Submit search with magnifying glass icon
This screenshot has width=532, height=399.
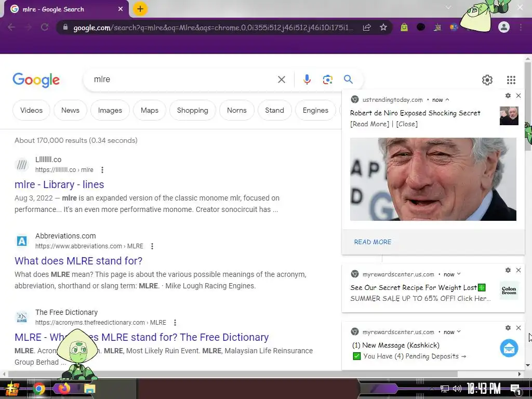(x=348, y=79)
